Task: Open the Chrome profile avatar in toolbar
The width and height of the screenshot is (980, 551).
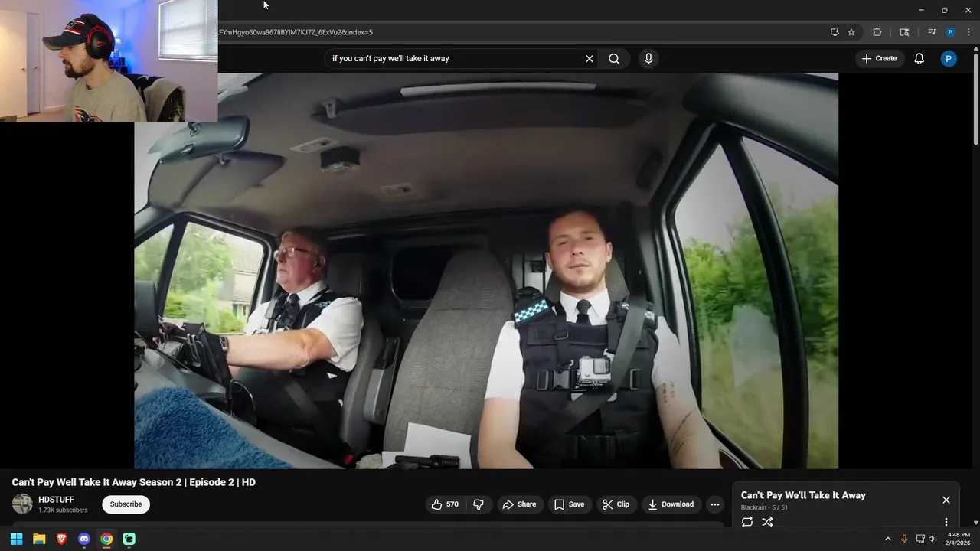Action: pos(950,32)
